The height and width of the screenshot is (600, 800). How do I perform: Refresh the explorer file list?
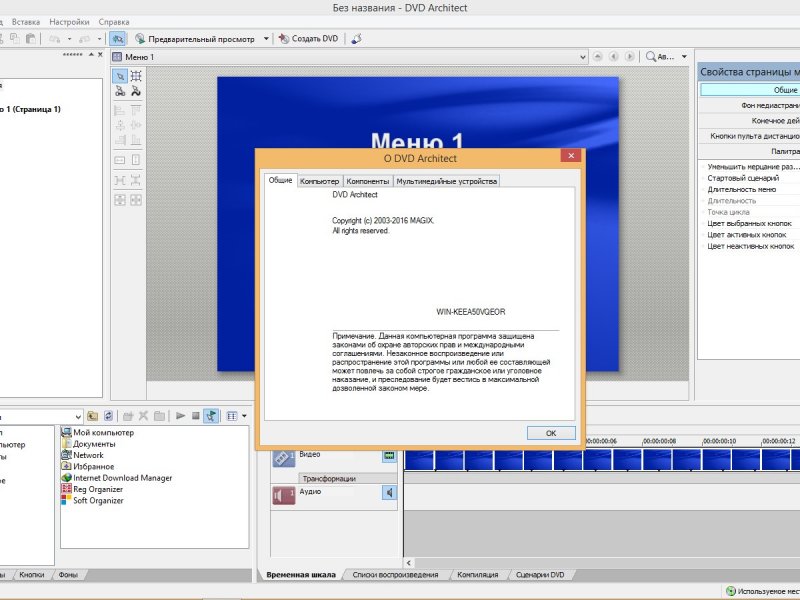pyautogui.click(x=108, y=416)
